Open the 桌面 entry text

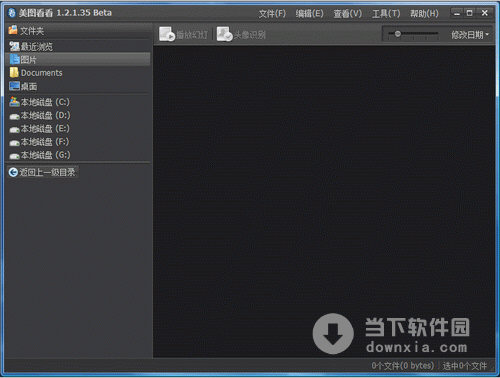29,87
